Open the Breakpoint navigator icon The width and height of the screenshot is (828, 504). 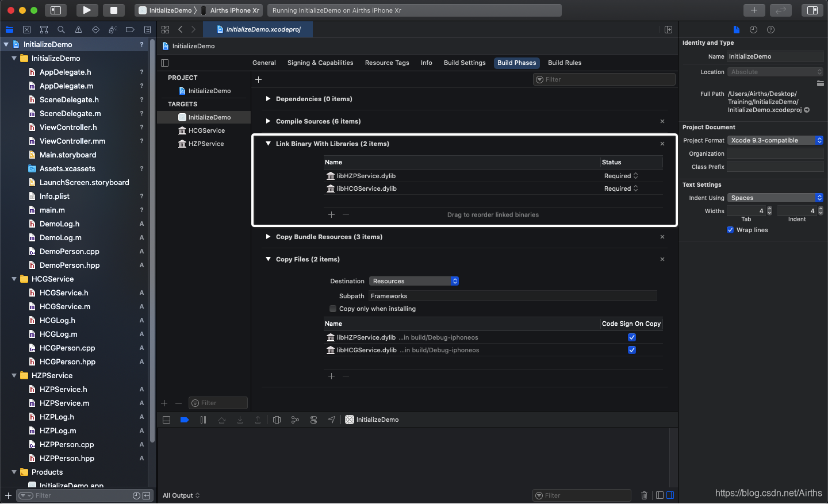point(130,29)
